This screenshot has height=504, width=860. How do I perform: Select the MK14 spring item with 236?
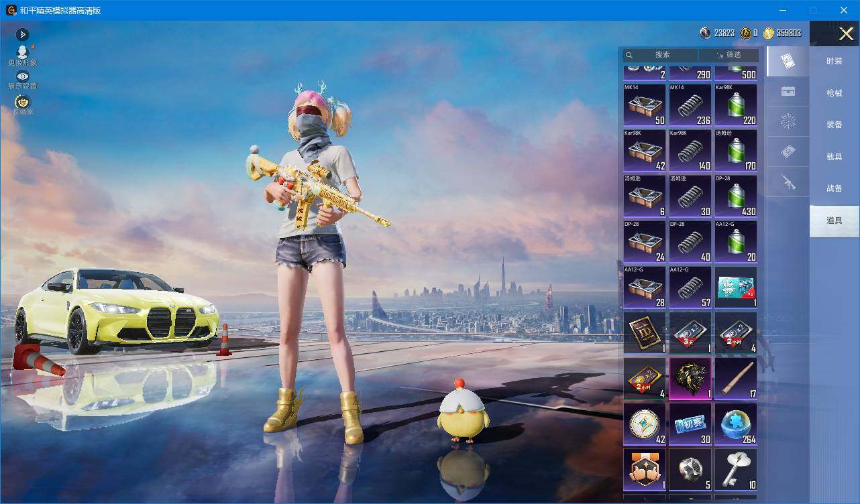pos(690,105)
